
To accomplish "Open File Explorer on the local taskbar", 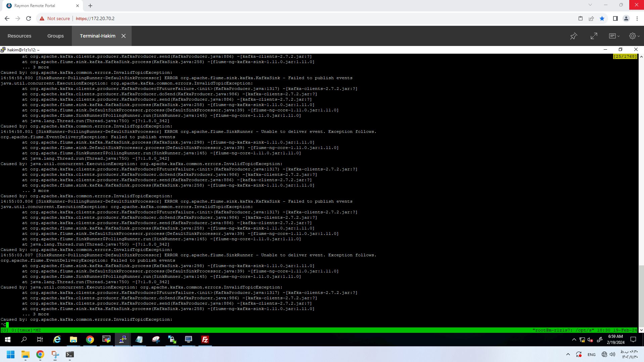I will [x=26, y=355].
